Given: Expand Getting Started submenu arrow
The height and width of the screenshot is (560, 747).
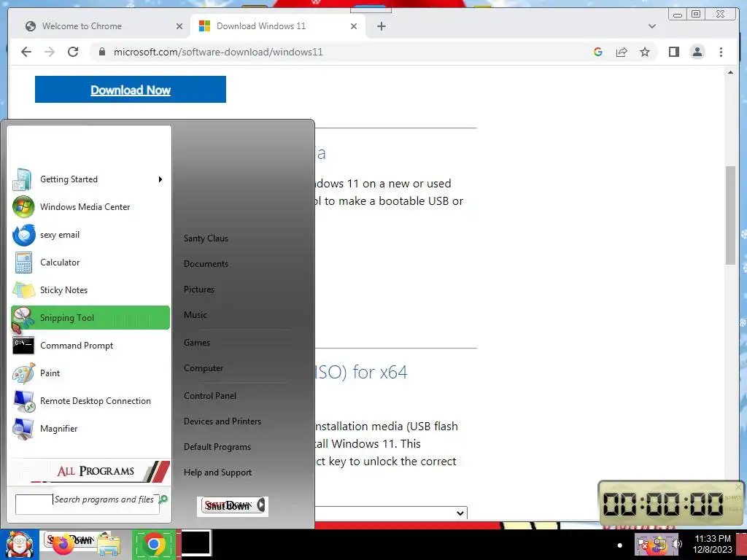Looking at the screenshot, I should point(160,179).
